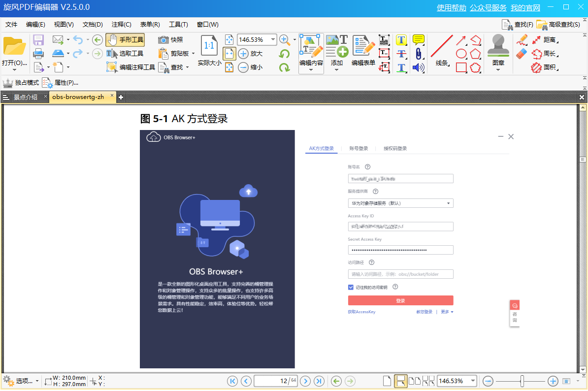Open the 编辑内容 content editing tool
The height and width of the screenshot is (391, 588).
click(x=311, y=47)
